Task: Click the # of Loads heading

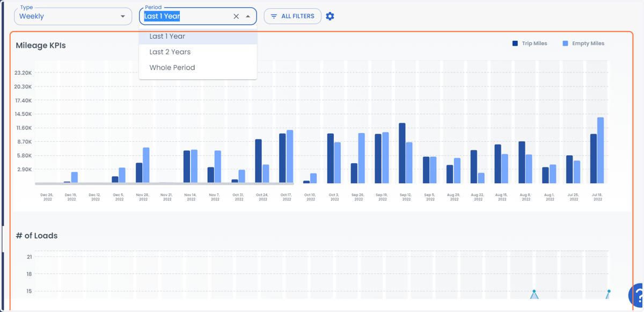Action: (x=36, y=236)
